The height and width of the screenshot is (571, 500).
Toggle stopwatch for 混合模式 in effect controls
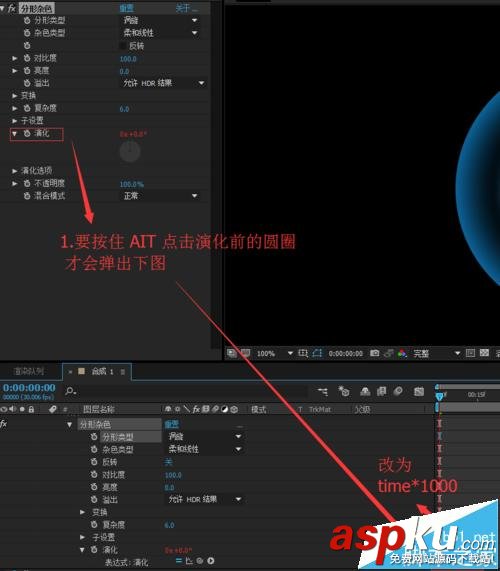[27, 196]
